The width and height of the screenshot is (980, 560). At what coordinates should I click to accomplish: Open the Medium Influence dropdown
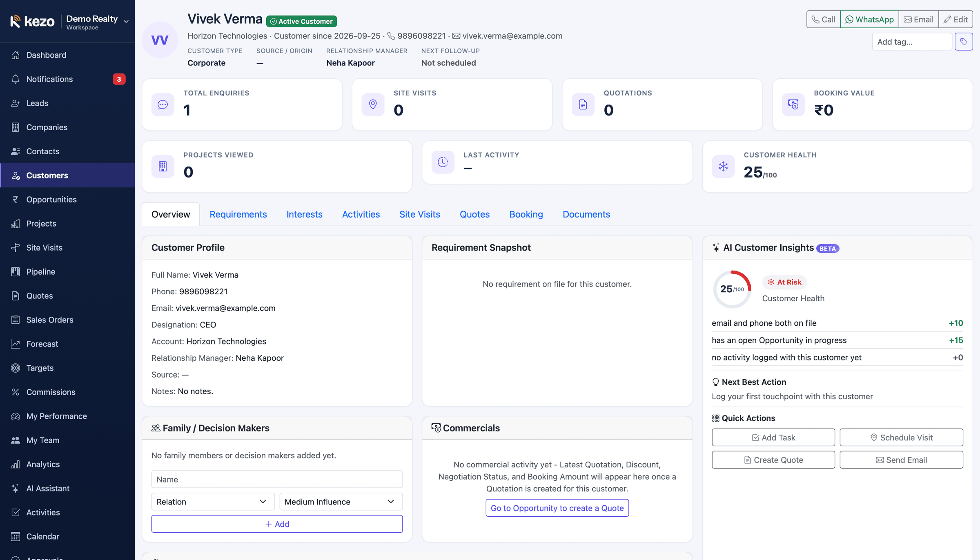click(341, 502)
